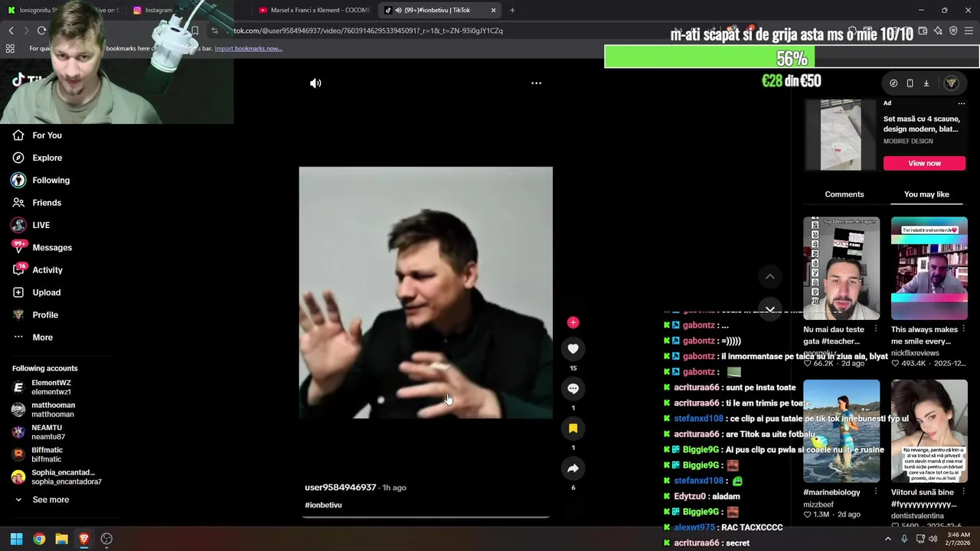This screenshot has width=980, height=551.
Task: Open the #marinebiology video thumbnail
Action: click(841, 431)
